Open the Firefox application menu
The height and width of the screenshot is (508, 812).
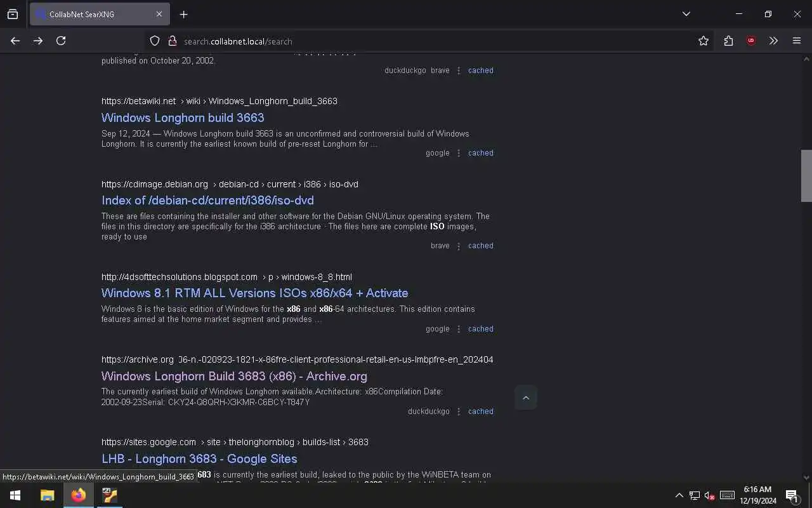(x=797, y=41)
